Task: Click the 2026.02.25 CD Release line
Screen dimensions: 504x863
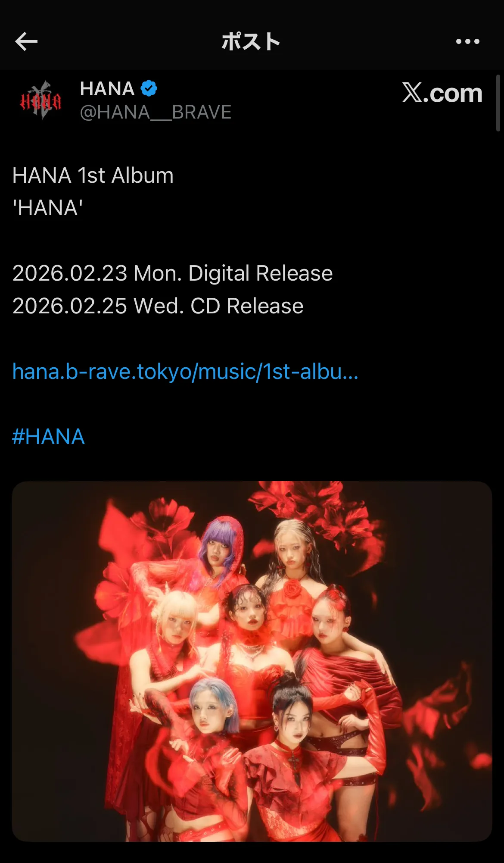Action: point(158,306)
